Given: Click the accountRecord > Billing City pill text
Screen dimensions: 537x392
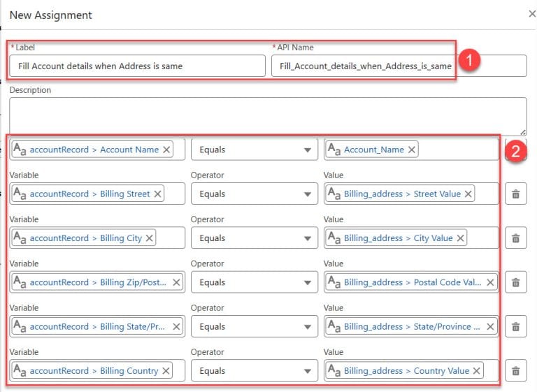Looking at the screenshot, I should [85, 238].
